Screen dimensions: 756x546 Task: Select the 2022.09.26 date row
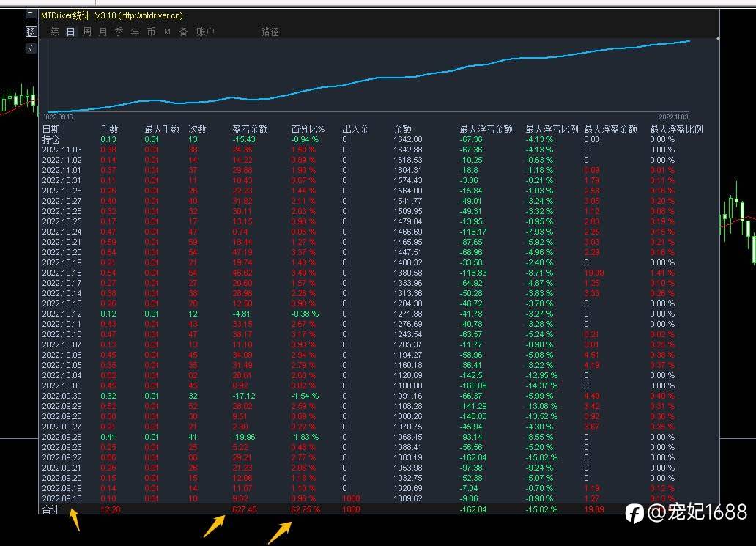(62, 437)
